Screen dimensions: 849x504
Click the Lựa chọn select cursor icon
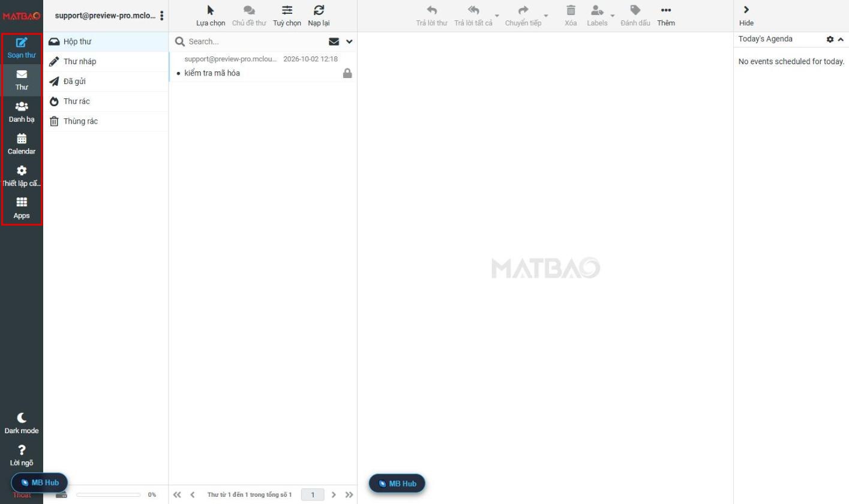coord(211,10)
